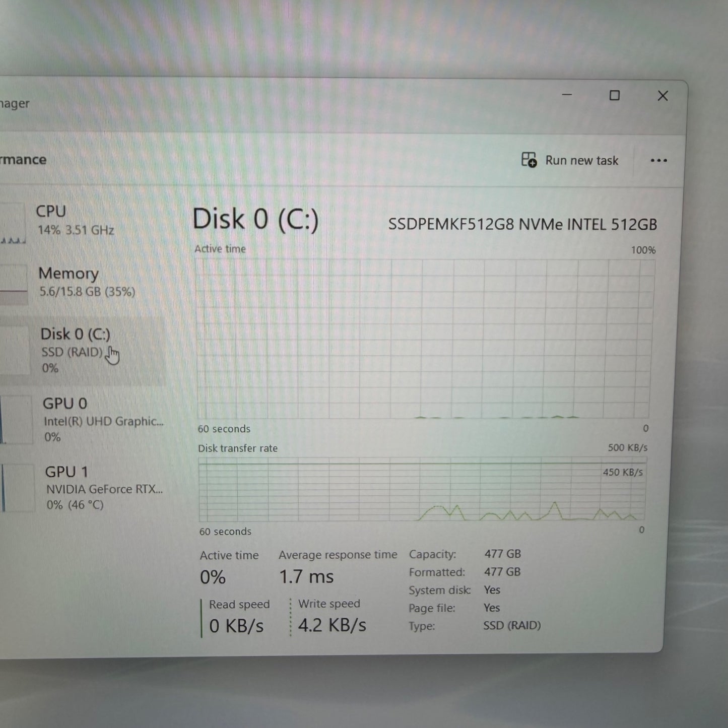Switch to the Performance tab
The image size is (728, 728).
tap(23, 160)
